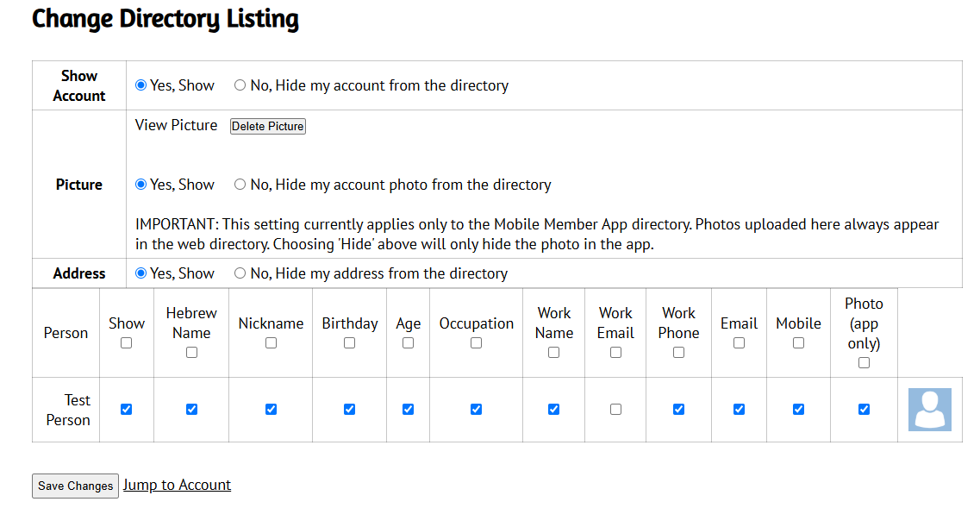Image resolution: width=980 pixels, height=508 pixels.
Task: Choose 'No, Hide my account photo' option
Action: (240, 185)
